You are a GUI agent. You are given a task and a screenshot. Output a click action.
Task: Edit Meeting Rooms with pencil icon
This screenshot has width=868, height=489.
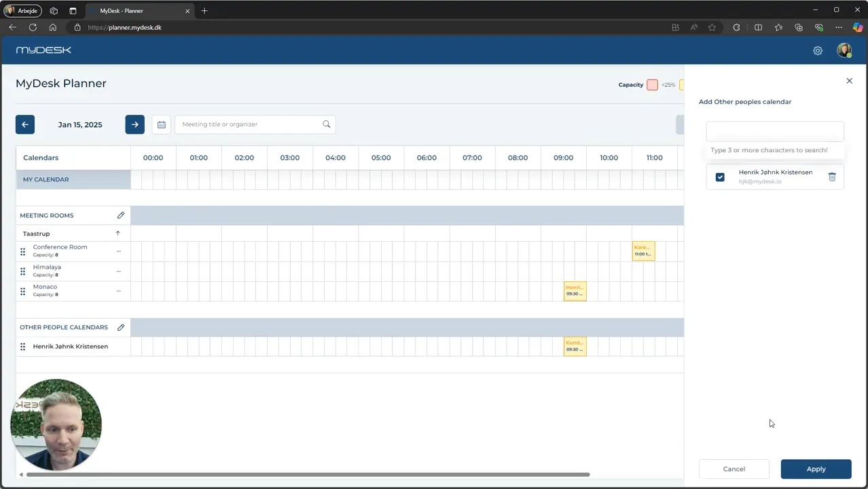pos(121,215)
